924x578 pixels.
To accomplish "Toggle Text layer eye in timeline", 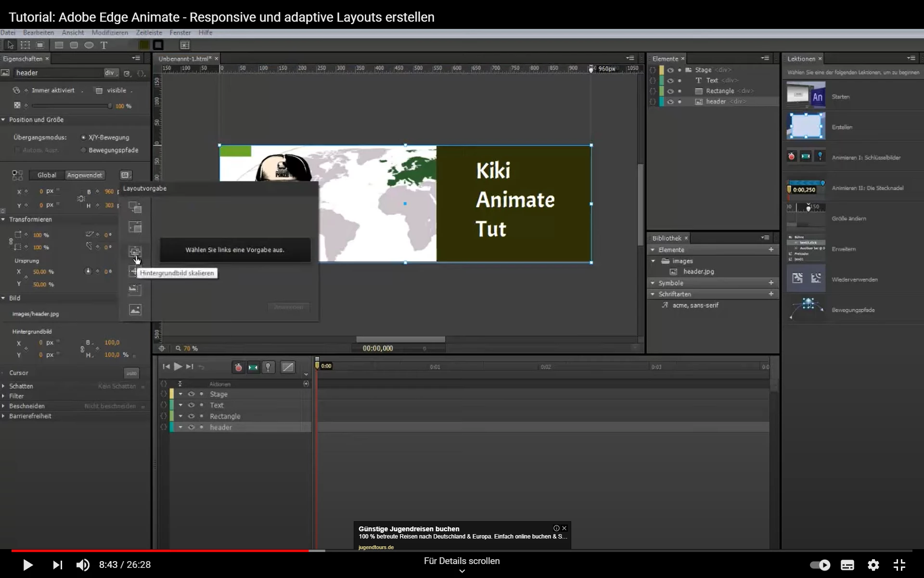I will pos(191,405).
